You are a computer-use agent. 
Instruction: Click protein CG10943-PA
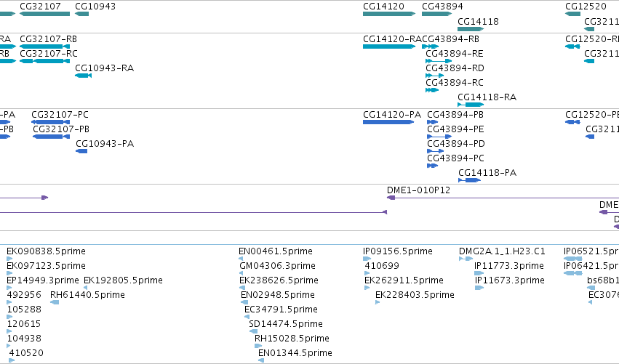[x=81, y=151]
